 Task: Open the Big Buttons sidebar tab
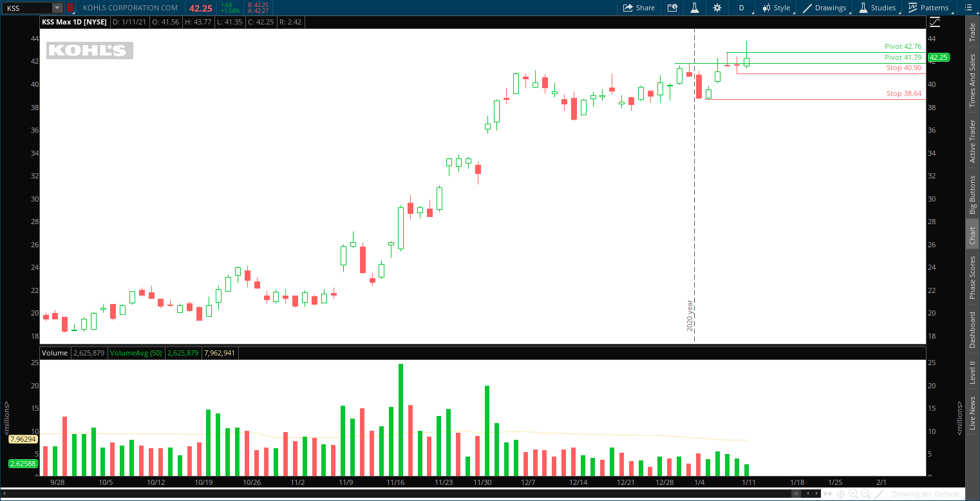coord(972,194)
